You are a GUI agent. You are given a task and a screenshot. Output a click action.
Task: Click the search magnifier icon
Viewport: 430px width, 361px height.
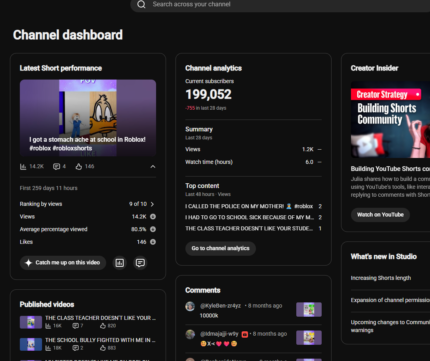point(141,4)
